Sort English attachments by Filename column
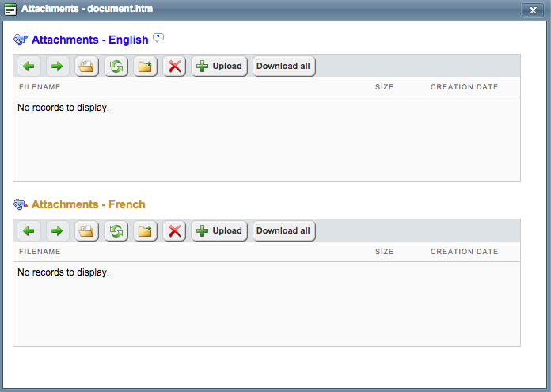The image size is (551, 392). [x=40, y=87]
